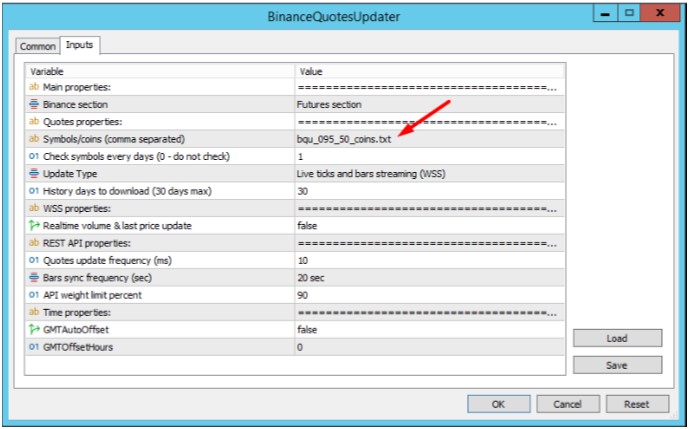Open Live ticks and bars streaming dropdown

(430, 174)
